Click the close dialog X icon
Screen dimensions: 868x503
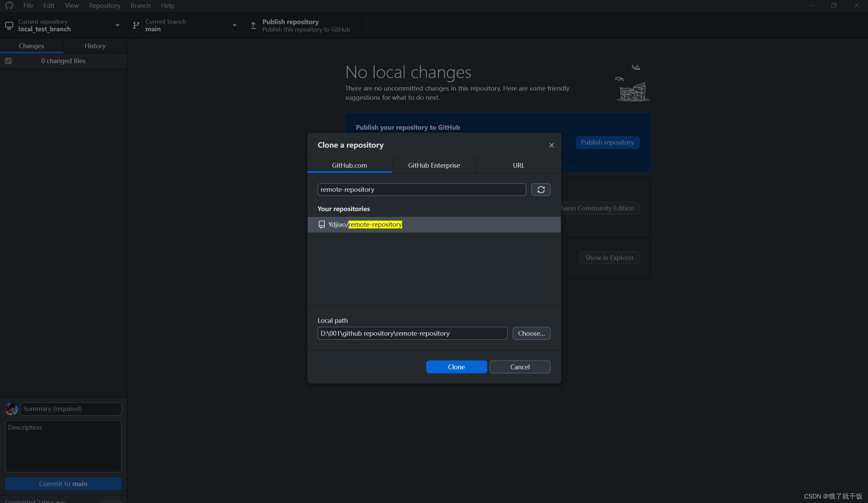(x=551, y=145)
